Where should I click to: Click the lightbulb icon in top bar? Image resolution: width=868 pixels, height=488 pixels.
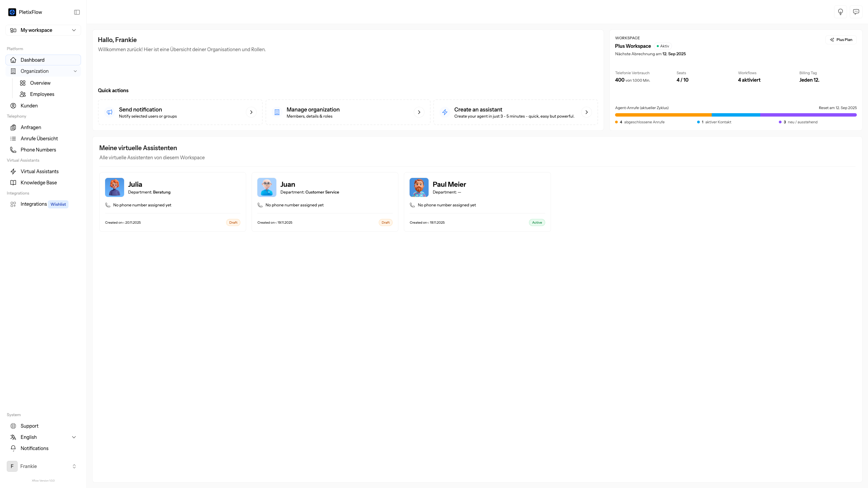(840, 12)
